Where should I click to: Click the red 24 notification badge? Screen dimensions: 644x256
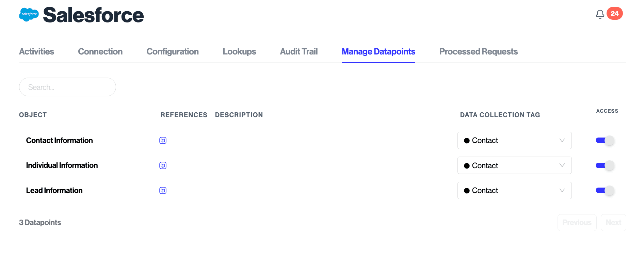click(614, 14)
